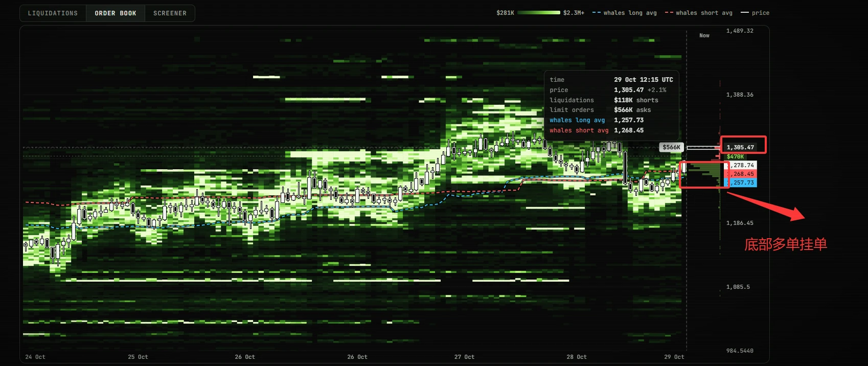
Task: Click the 28 Oct date label
Action: [x=577, y=357]
